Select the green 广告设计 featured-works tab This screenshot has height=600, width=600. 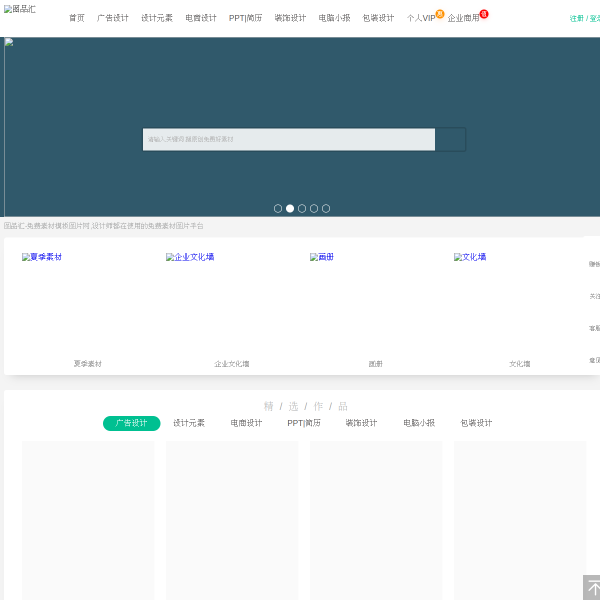[132, 423]
